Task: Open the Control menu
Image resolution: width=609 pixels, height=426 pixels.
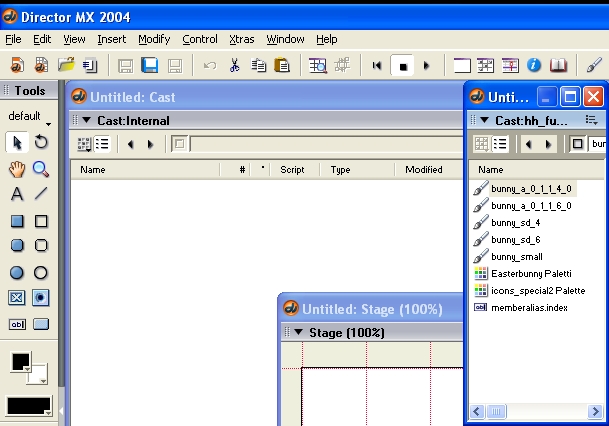Action: (x=200, y=39)
